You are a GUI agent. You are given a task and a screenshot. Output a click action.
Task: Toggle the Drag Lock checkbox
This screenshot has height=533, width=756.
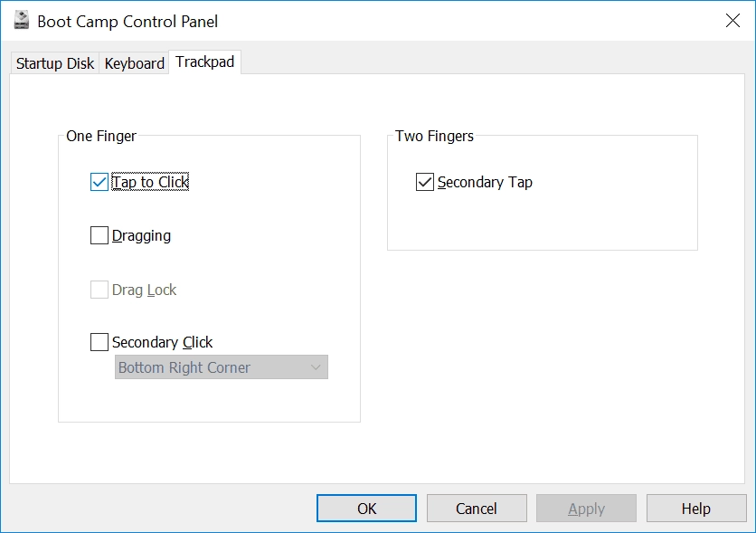pyautogui.click(x=99, y=290)
